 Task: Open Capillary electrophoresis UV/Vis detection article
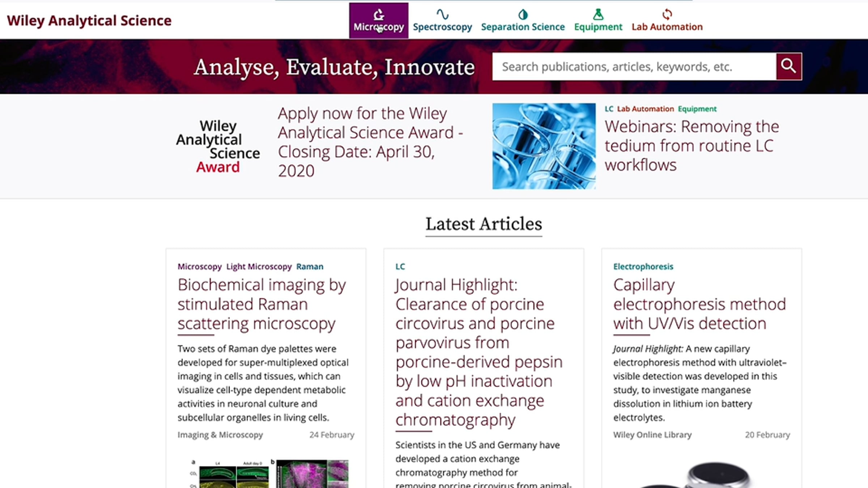point(699,304)
